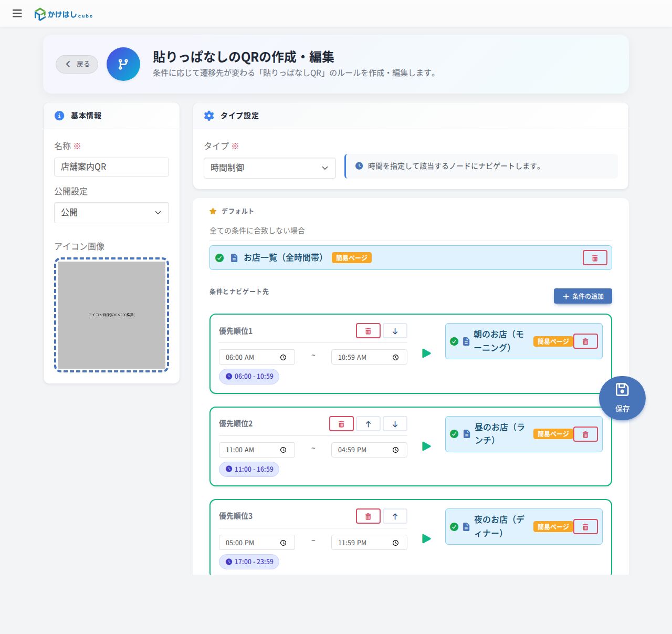Set 優先順位3 end time 11:59 PM
Image resolution: width=672 pixels, height=634 pixels.
pyautogui.click(x=369, y=543)
